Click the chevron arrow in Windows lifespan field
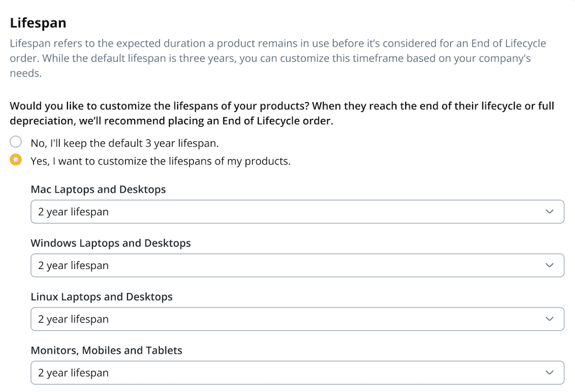Image resolution: width=575 pixels, height=392 pixels. click(x=550, y=265)
